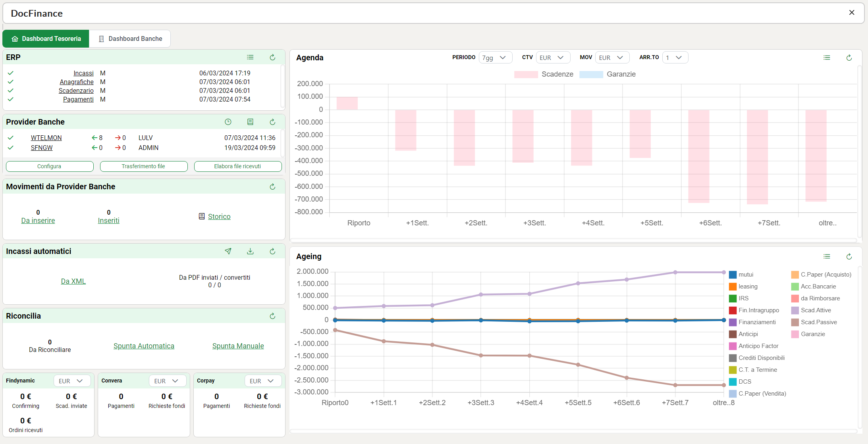868x444 pixels.
Task: Open the Provider Banche log document icon
Action: coord(250,122)
